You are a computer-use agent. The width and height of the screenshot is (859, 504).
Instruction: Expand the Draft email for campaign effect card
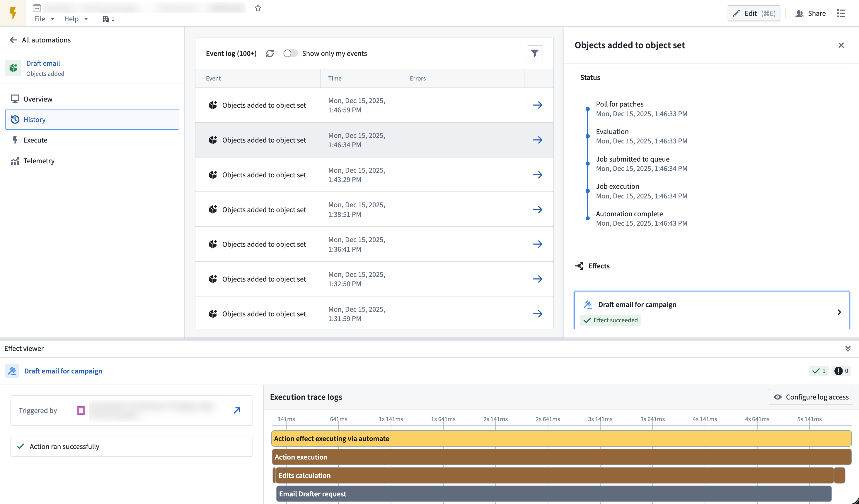coord(839,312)
